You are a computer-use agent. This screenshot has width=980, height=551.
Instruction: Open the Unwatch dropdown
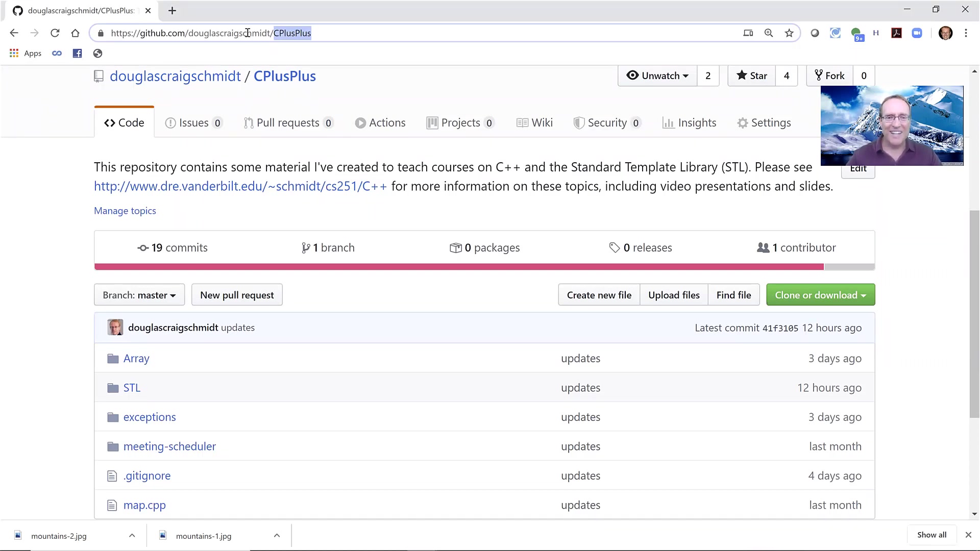click(x=657, y=76)
